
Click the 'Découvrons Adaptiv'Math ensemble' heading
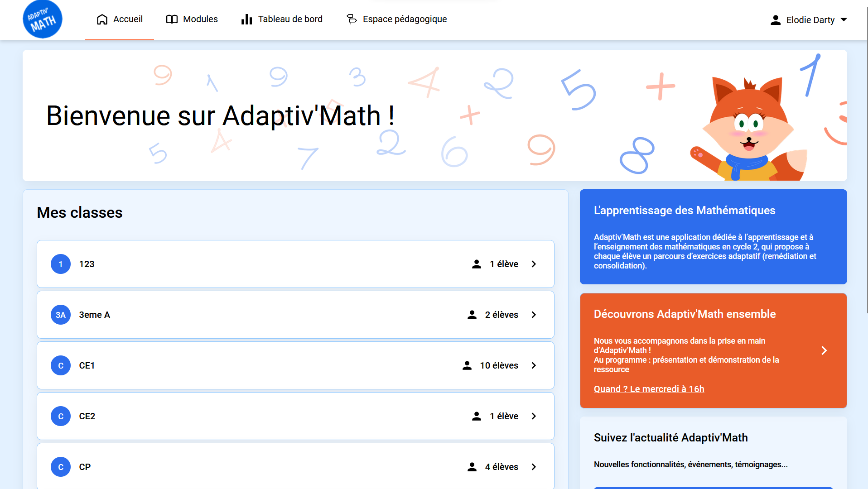[x=685, y=314]
